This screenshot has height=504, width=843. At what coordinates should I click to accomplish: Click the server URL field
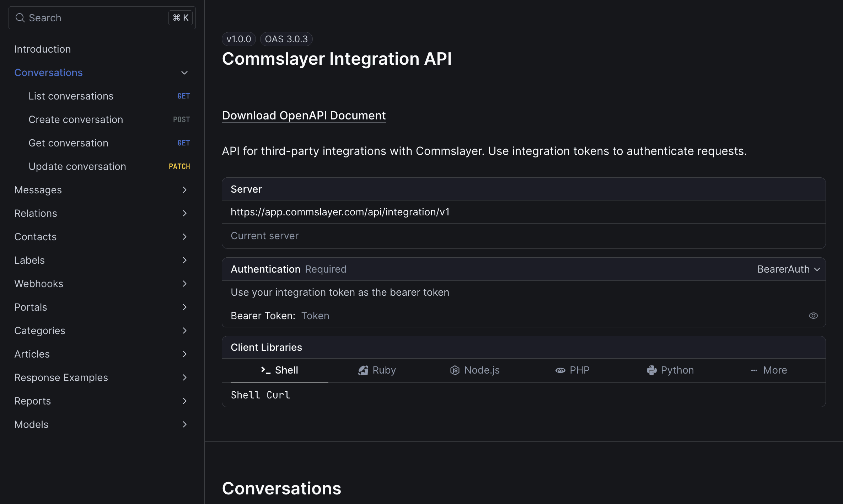click(340, 212)
